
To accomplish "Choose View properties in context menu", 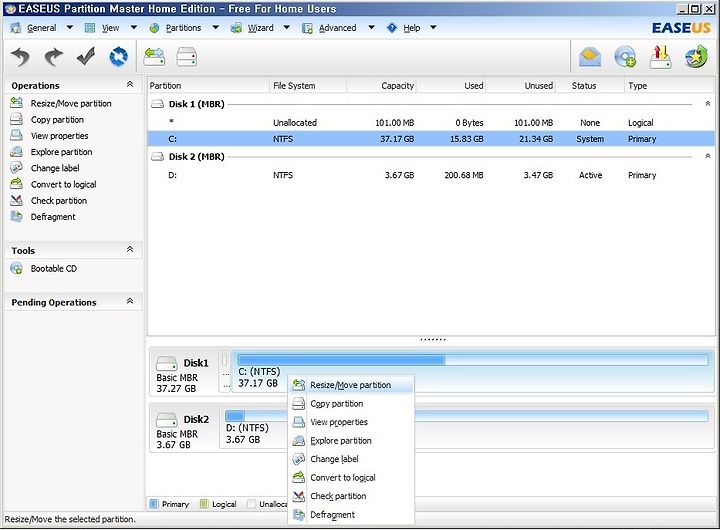I will coord(351,422).
